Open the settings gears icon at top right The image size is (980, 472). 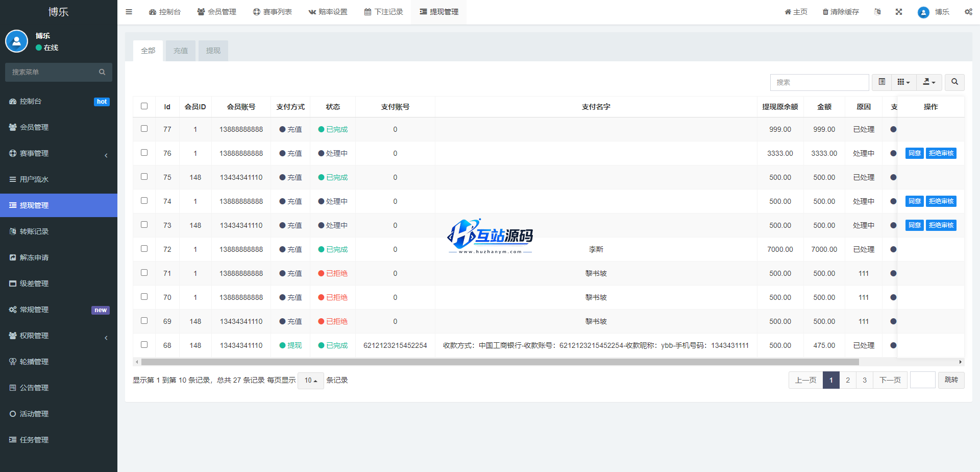click(968, 12)
